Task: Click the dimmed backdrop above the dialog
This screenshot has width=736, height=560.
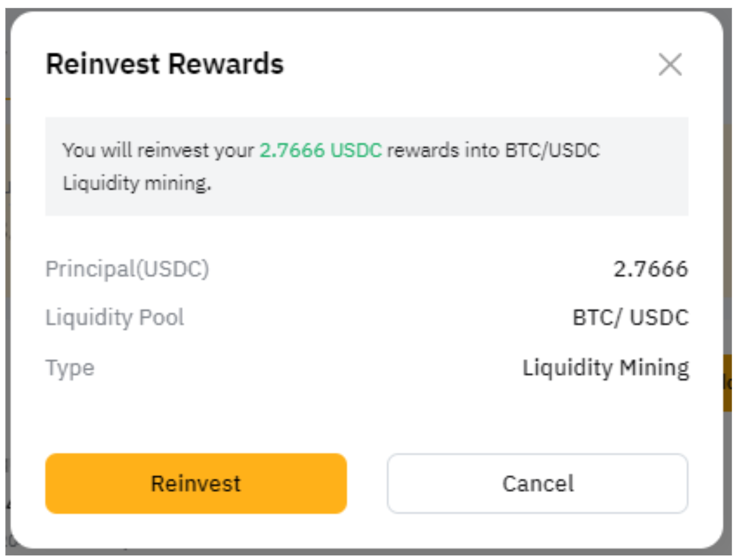Action: point(368,5)
